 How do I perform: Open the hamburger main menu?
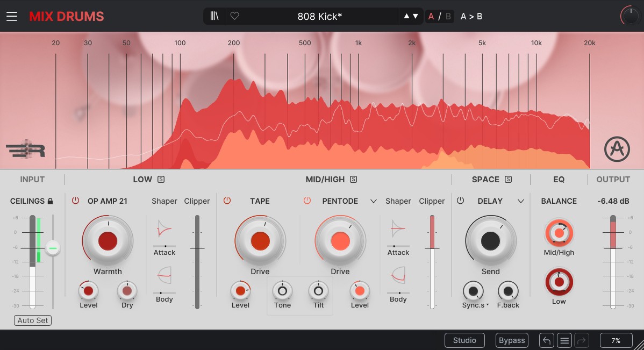tap(12, 17)
